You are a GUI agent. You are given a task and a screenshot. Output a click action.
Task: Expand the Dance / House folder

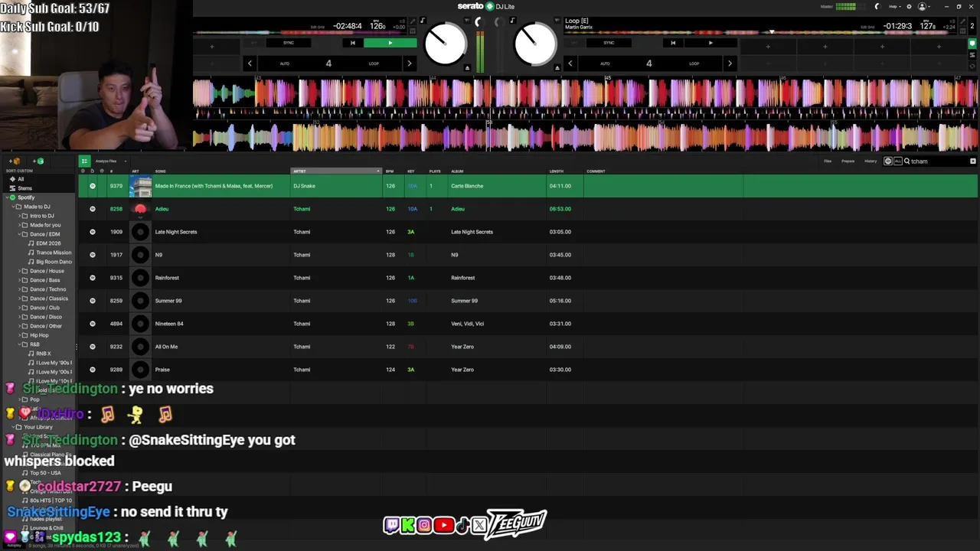point(21,271)
